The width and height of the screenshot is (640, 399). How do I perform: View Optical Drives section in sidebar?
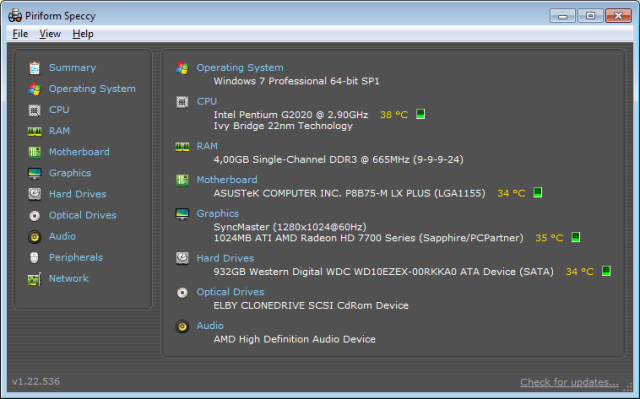(82, 215)
